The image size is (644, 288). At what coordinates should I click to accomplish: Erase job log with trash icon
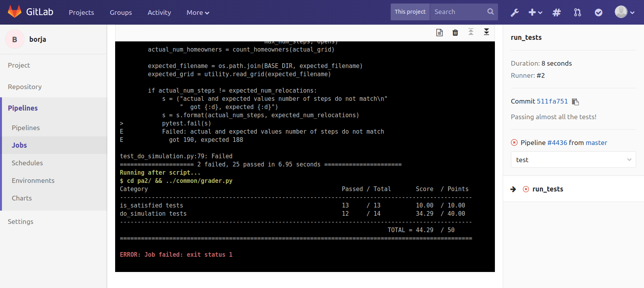[x=455, y=32]
